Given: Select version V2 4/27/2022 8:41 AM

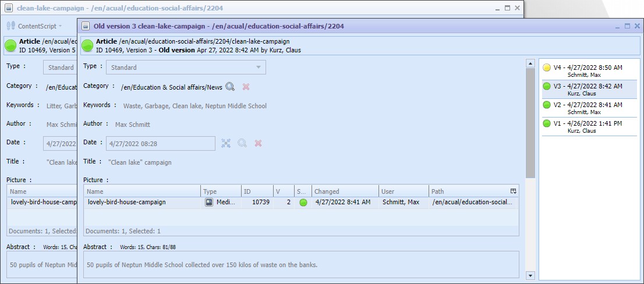Looking at the screenshot, I should point(589,108).
